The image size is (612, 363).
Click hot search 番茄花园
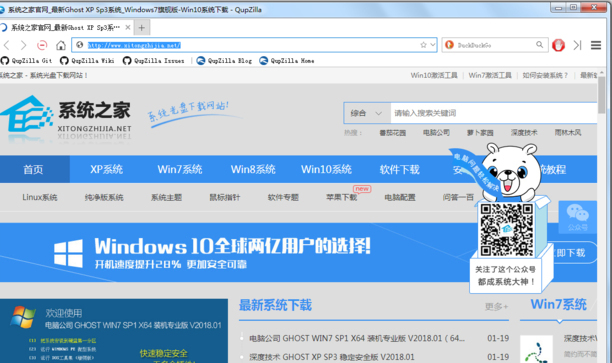(x=393, y=133)
